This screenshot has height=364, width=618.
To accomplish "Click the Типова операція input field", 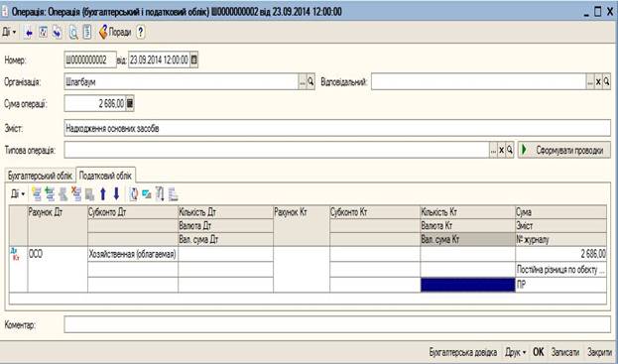I will pos(277,150).
